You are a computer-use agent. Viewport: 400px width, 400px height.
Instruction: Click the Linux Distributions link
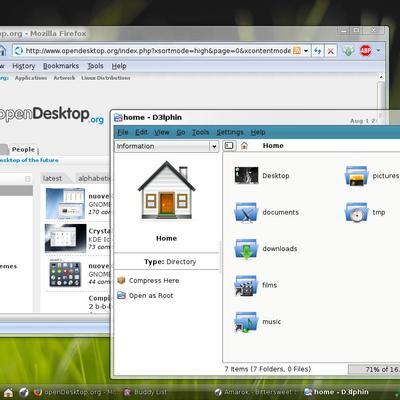pos(106,78)
